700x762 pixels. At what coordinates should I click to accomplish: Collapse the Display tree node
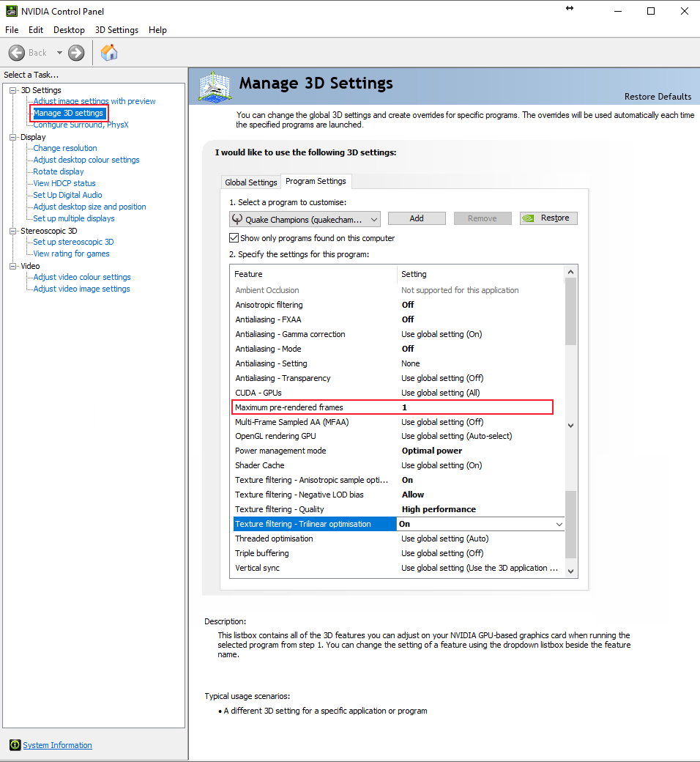[13, 138]
